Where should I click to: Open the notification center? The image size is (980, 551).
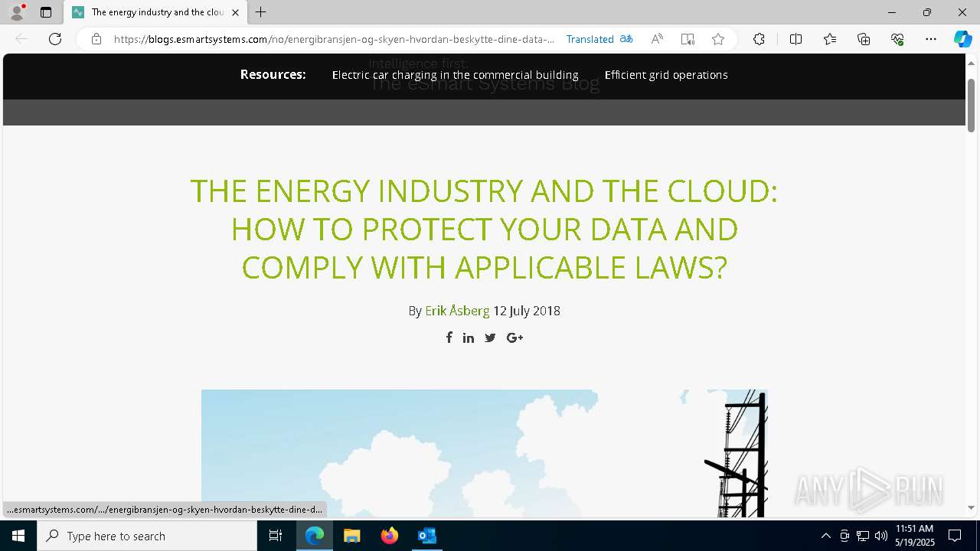point(955,536)
